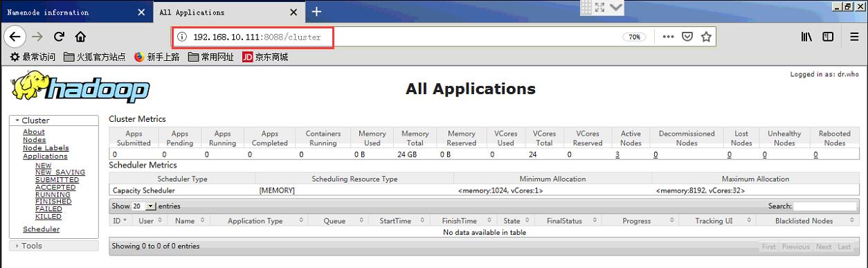The width and height of the screenshot is (868, 268).
Task: Close the All Applications tab
Action: 293,12
